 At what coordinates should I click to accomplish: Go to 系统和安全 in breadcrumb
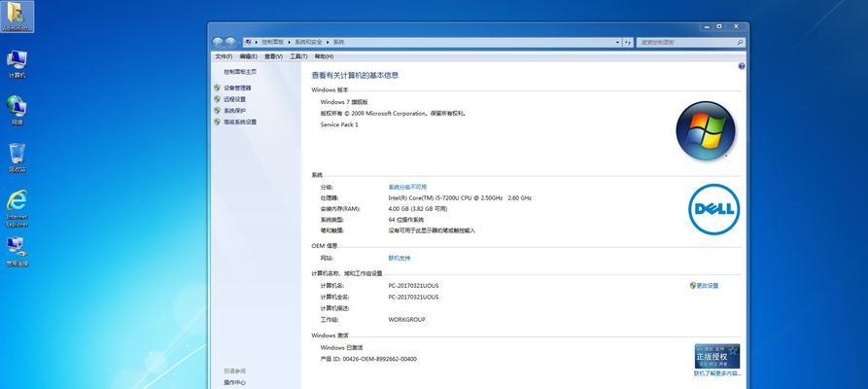point(308,42)
